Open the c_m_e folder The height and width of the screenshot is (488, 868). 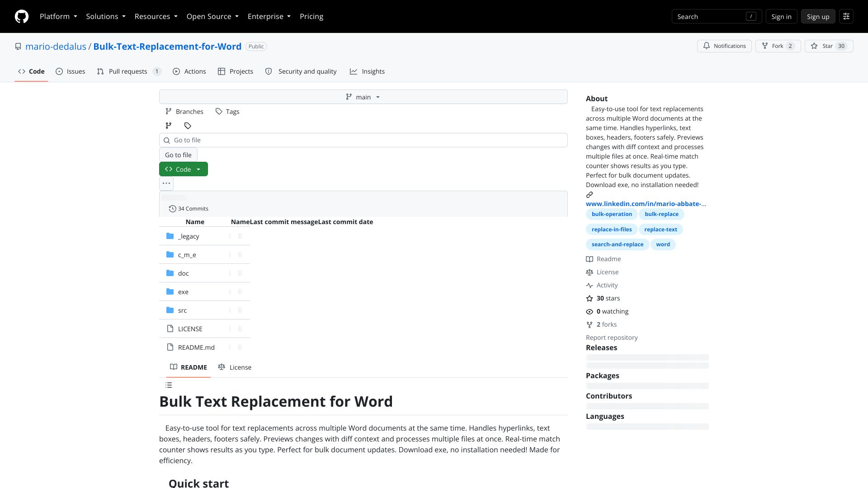(x=187, y=255)
